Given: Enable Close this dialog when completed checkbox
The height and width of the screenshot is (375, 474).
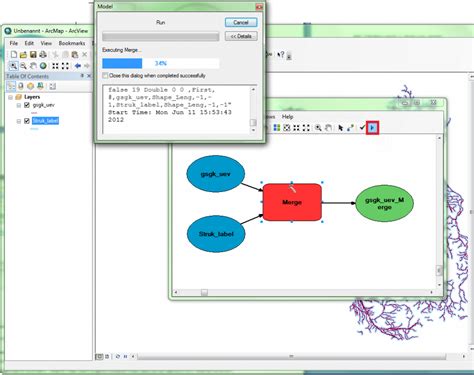Looking at the screenshot, I should 105,76.
